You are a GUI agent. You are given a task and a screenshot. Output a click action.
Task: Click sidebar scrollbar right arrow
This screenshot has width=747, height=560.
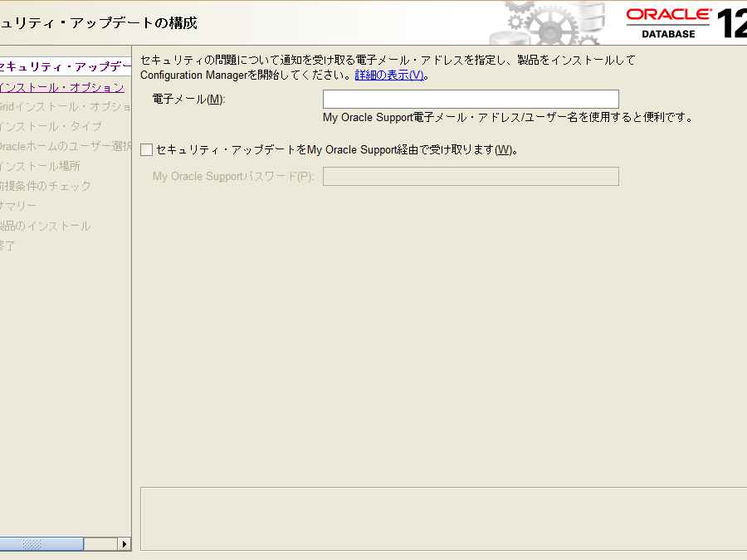tap(124, 544)
